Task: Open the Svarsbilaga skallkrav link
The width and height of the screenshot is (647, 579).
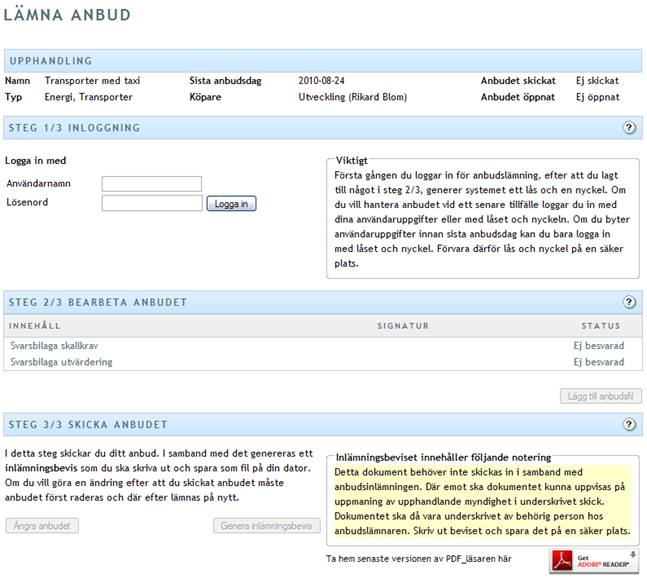Action: (x=56, y=344)
